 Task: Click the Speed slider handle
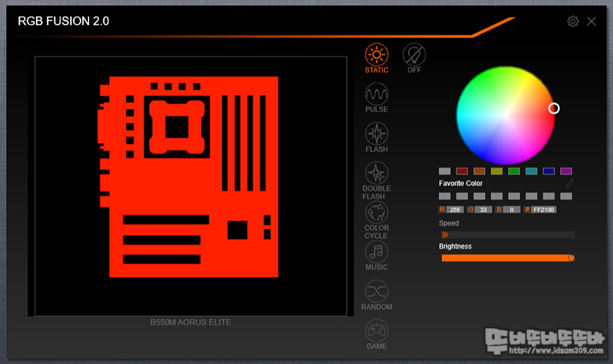tap(445, 235)
